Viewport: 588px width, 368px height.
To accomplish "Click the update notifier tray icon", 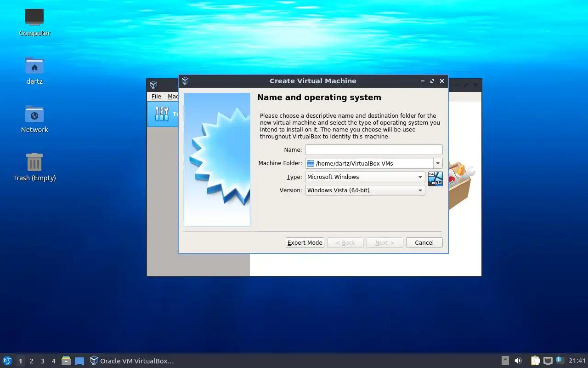I will tap(560, 360).
